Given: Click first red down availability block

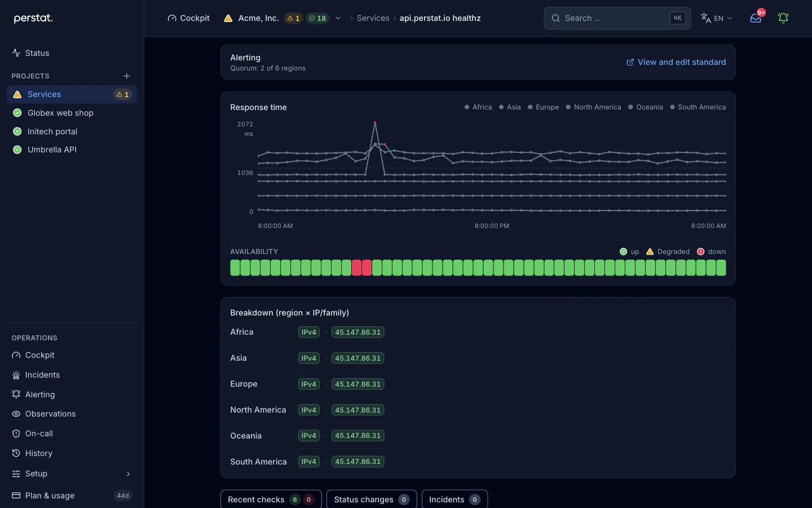Looking at the screenshot, I should tap(356, 268).
